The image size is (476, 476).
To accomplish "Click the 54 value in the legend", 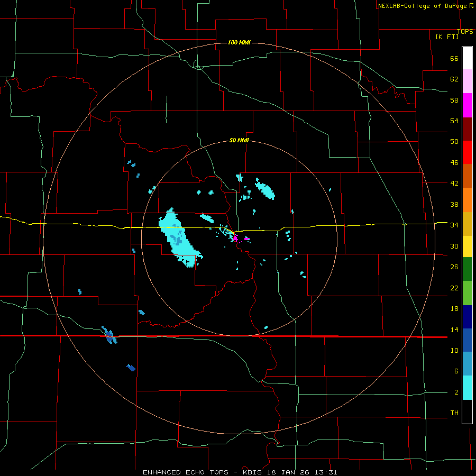I will 454,121.
